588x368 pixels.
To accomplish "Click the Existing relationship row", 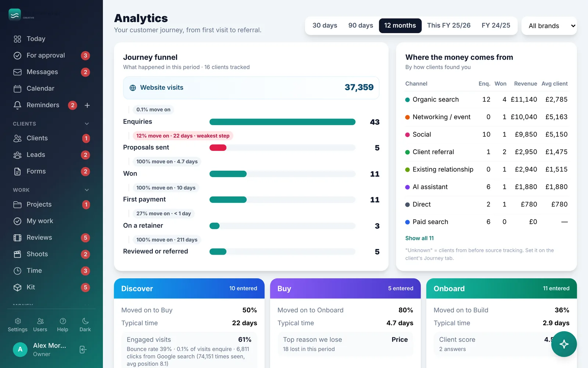I will [487, 169].
